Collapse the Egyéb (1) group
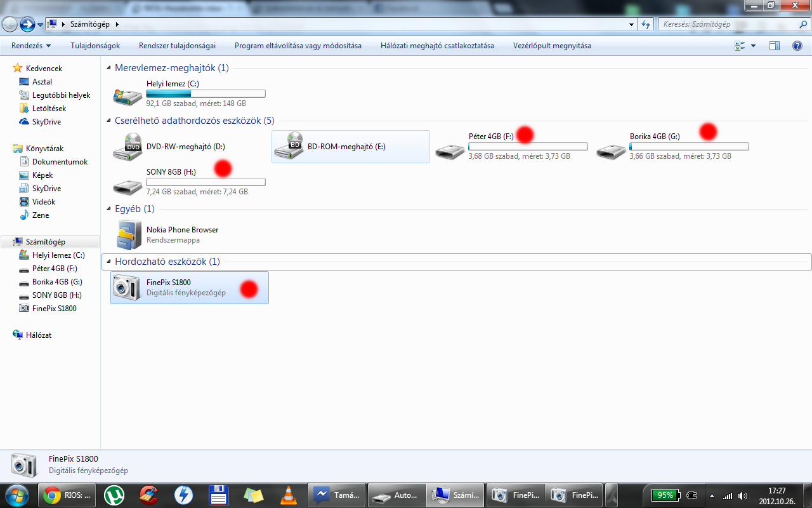This screenshot has width=812, height=508. tap(108, 209)
